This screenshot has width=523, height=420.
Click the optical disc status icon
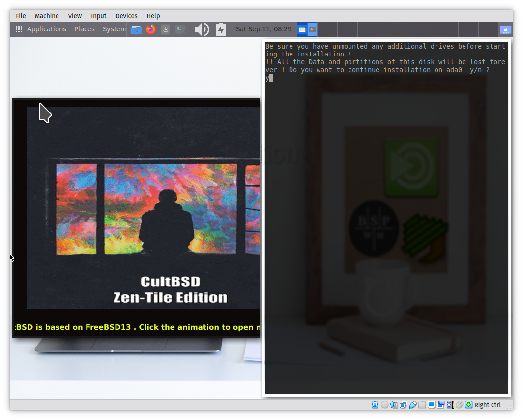(x=384, y=405)
